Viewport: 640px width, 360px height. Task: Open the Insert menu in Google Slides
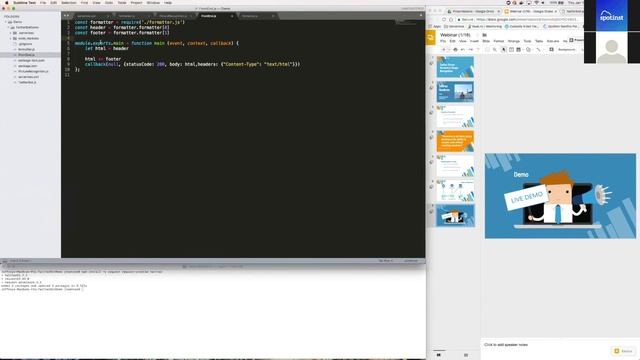coord(474,41)
